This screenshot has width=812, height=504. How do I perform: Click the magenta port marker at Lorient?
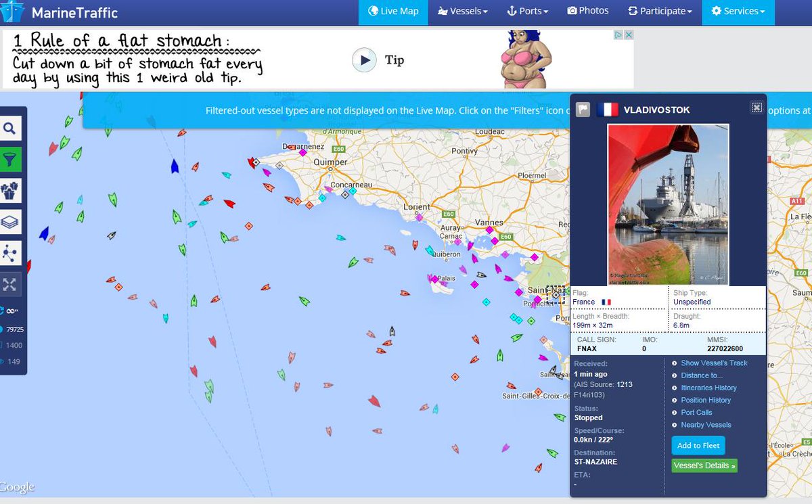420,217
